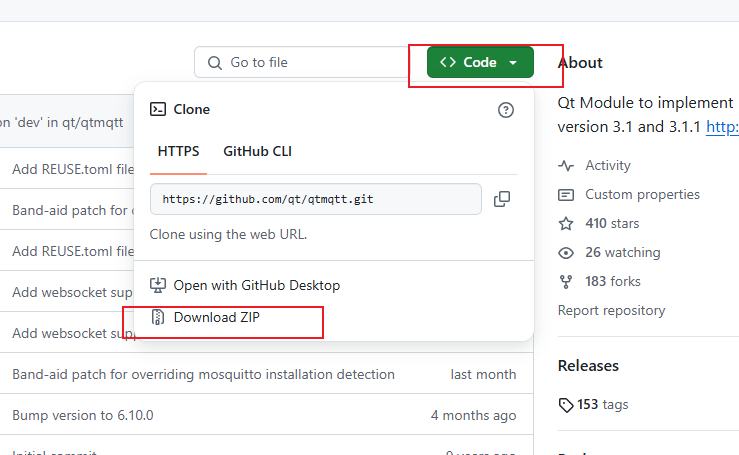
Task: Open the blue http link in About description
Action: 722,127
